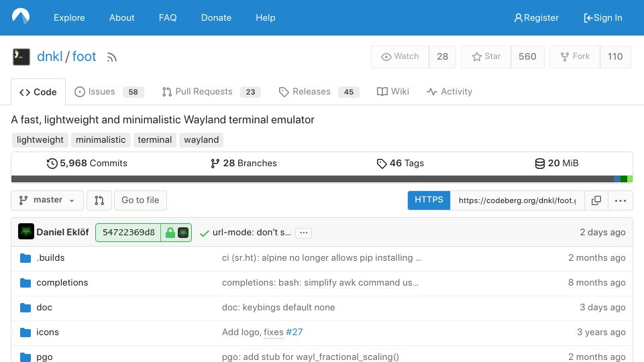
Task: View the 5,968 Commits history
Action: click(87, 164)
